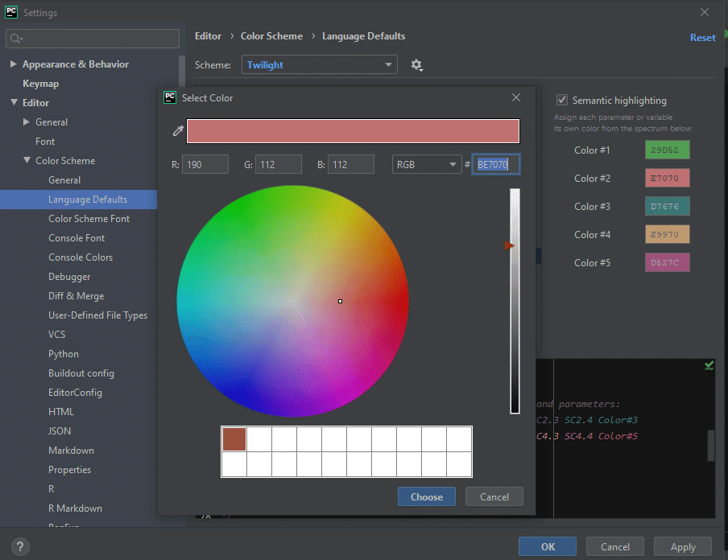
Task: Click the color wheel selection marker
Action: 341,301
